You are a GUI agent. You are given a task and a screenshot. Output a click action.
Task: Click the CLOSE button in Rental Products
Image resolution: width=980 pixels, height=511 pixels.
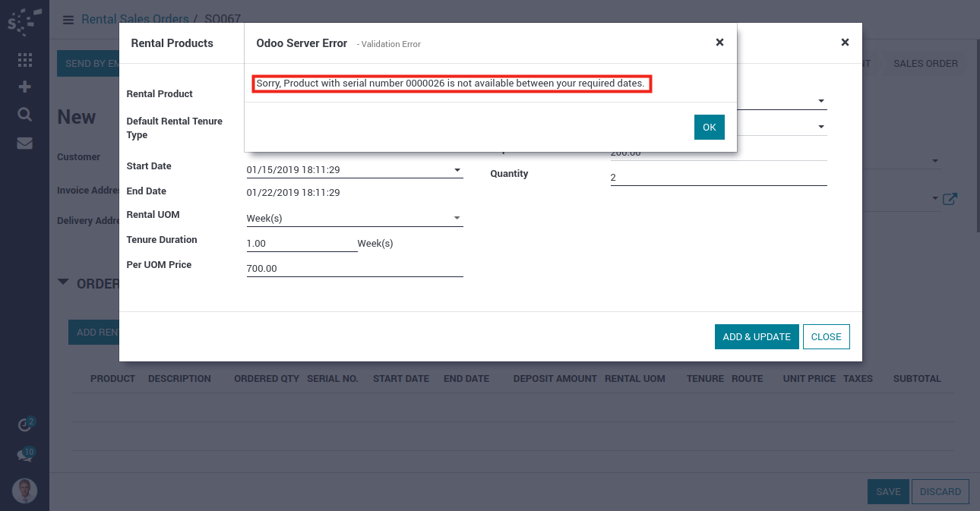coord(826,337)
